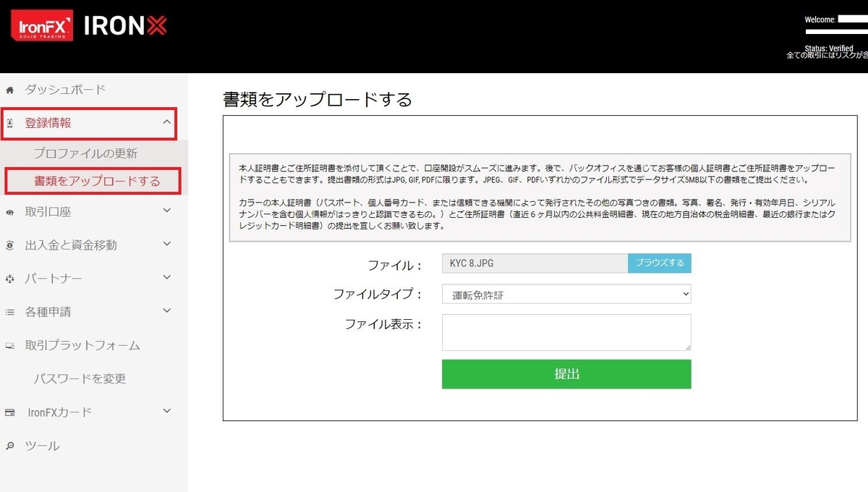Click the monitor icon beside 取引プラットフォーム

click(9, 346)
